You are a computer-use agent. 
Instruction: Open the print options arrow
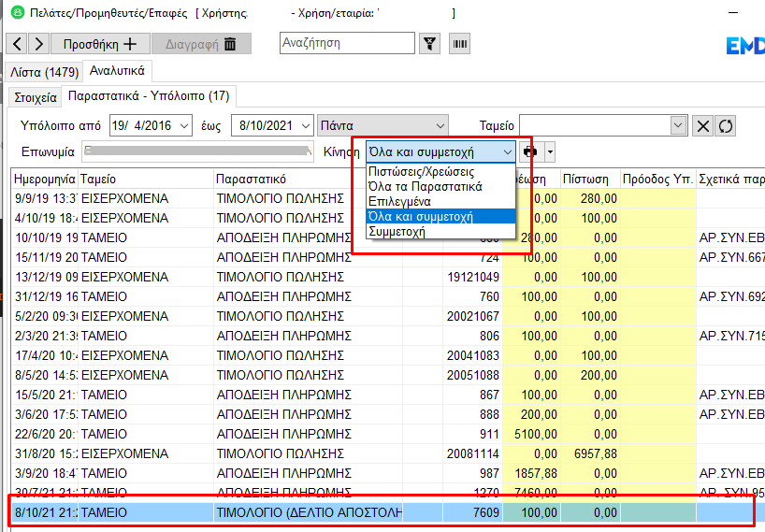[551, 151]
